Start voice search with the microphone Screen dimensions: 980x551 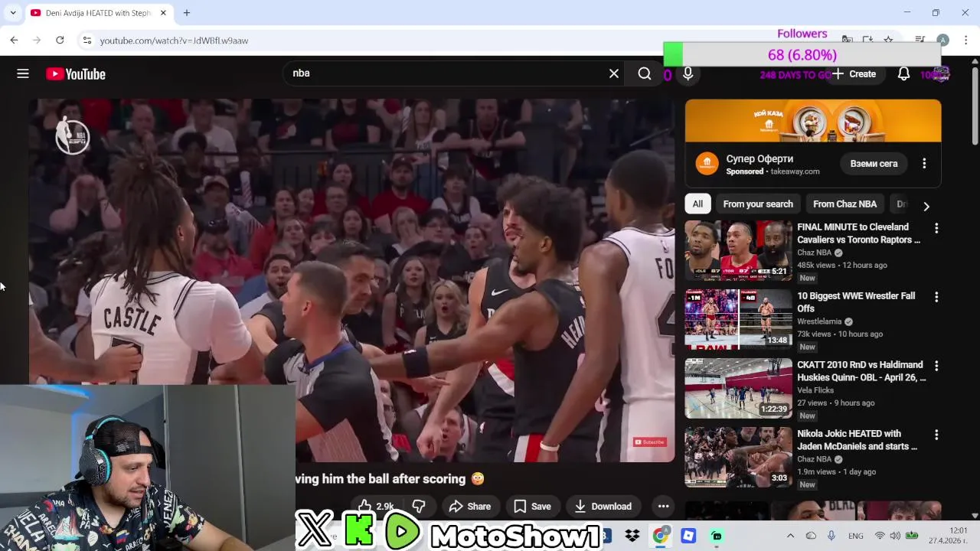point(688,73)
